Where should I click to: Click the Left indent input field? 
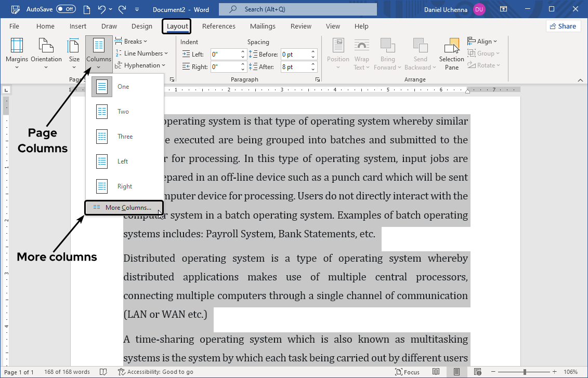coord(225,54)
